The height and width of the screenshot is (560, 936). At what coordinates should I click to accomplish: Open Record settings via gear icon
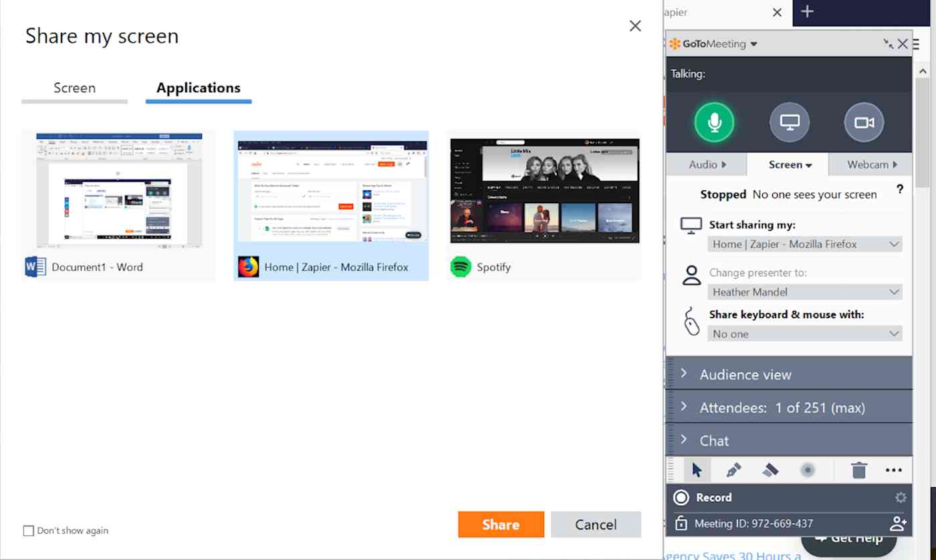point(901,497)
